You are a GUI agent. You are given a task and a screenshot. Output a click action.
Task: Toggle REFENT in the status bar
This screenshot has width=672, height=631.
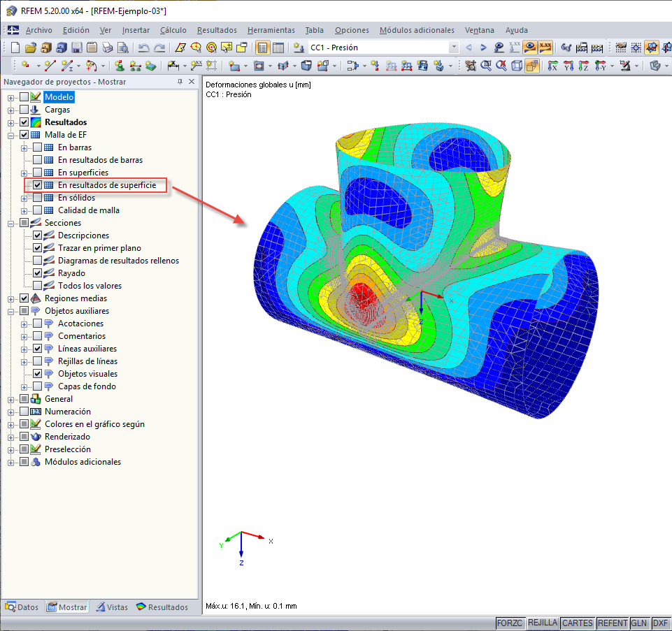(x=613, y=623)
